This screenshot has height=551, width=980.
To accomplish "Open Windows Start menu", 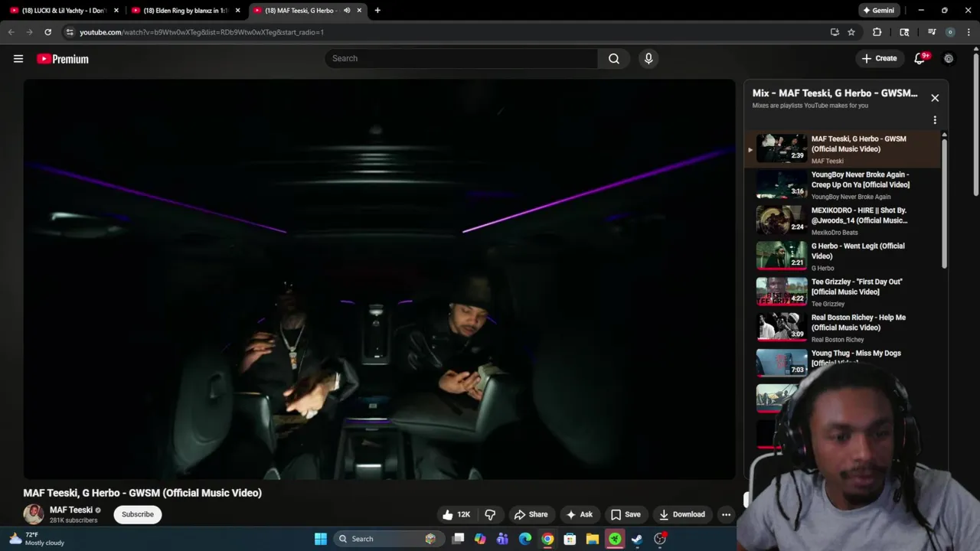I will (321, 539).
